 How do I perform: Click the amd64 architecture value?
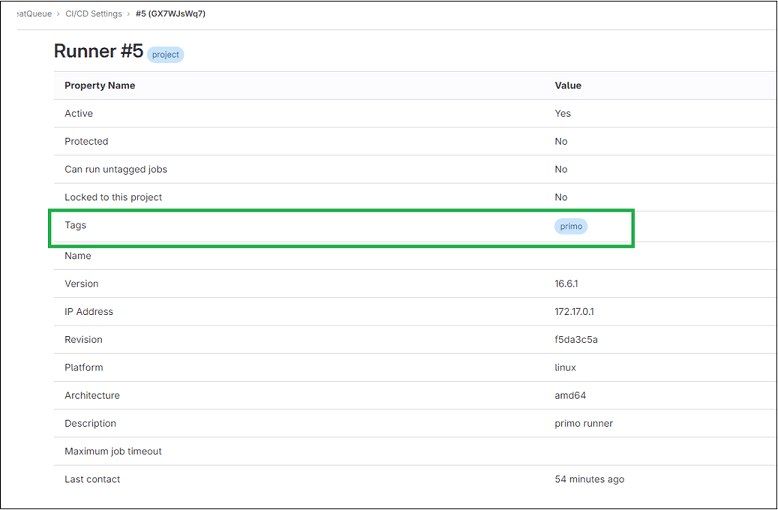tap(570, 396)
